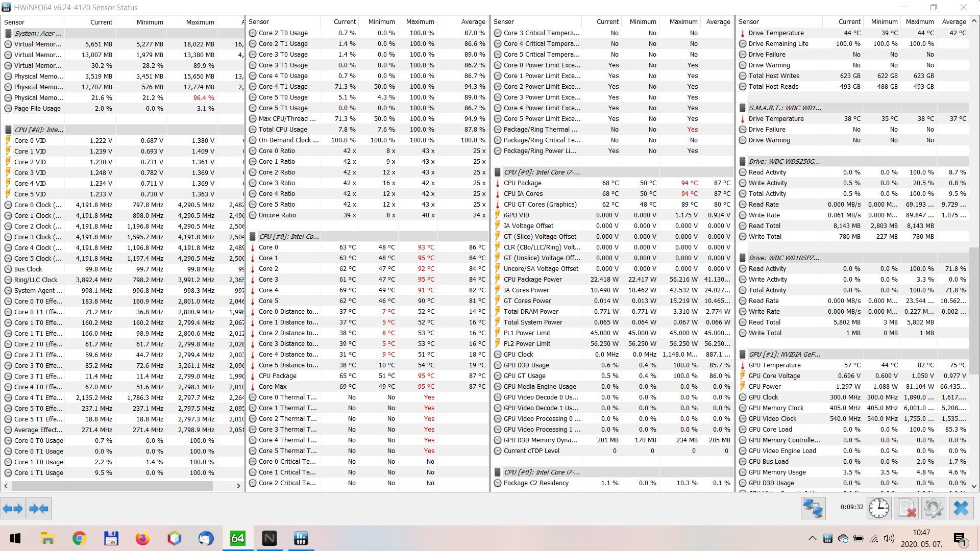Select the Drive Remaining Life row
Screen dimensions: 980x551
click(x=853, y=43)
